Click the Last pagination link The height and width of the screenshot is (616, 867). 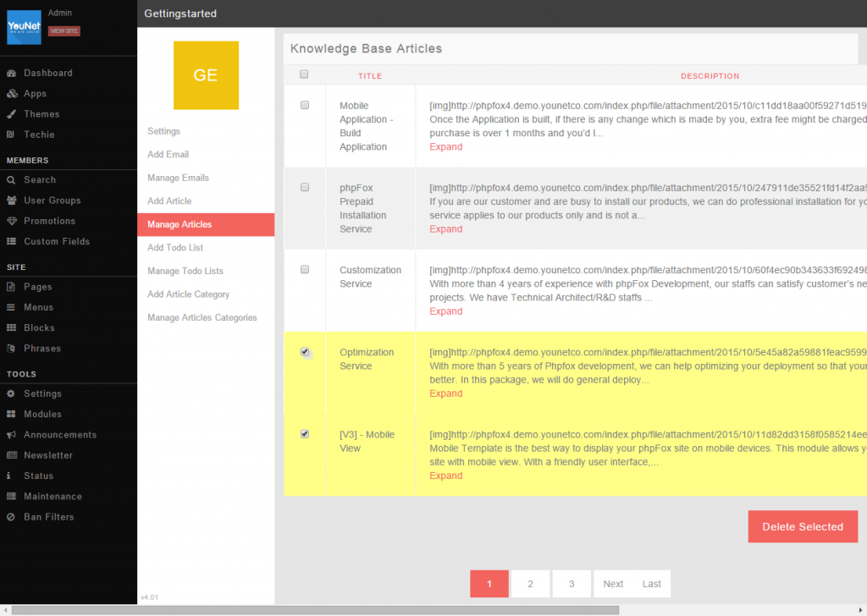click(651, 583)
